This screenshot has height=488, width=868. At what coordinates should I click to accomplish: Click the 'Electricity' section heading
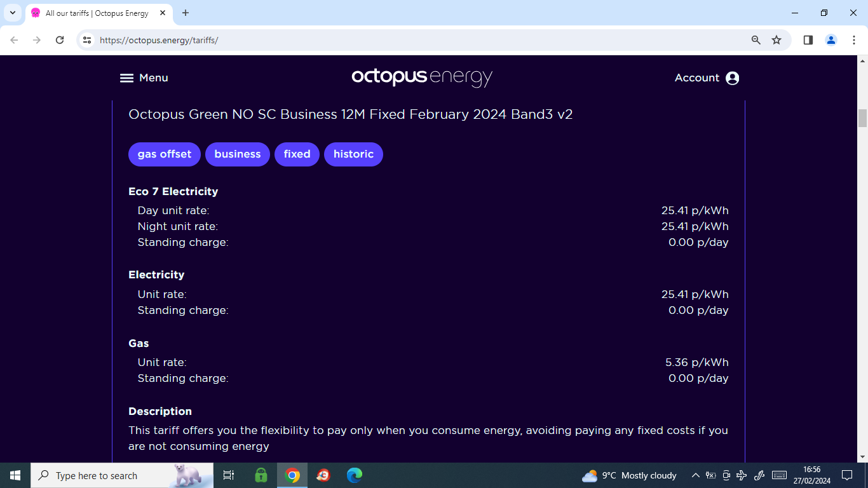point(156,274)
